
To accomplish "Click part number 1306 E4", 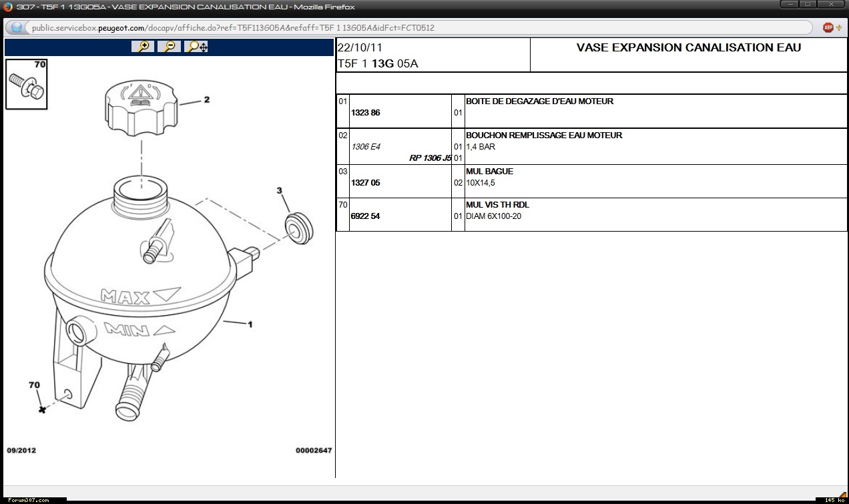I will (x=365, y=147).
